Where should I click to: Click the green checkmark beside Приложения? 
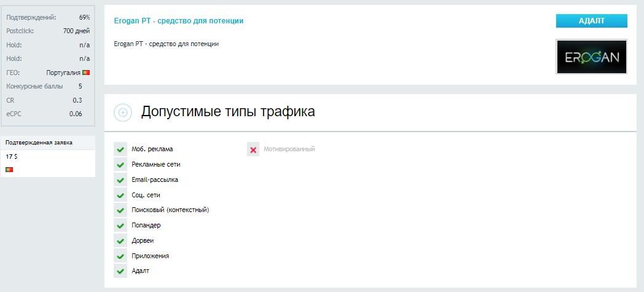coord(120,256)
